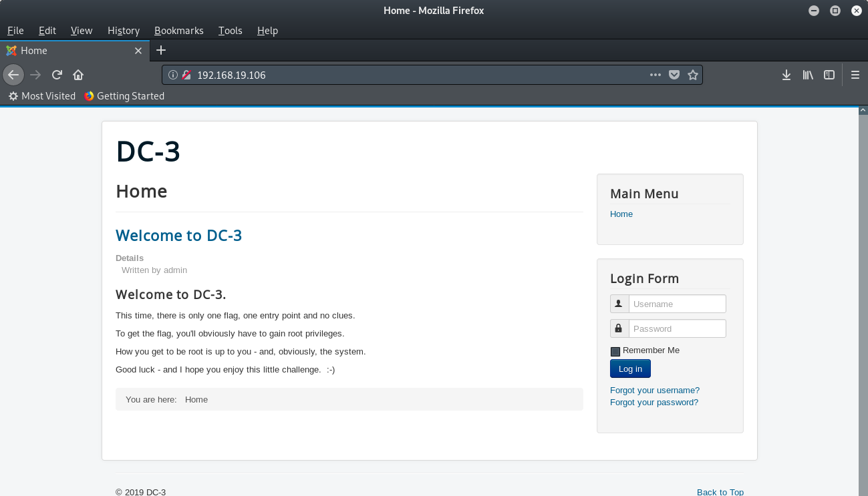Screen dimensions: 868x496
Task: Click the Most Visited gear icon
Action: pyautogui.click(x=13, y=96)
